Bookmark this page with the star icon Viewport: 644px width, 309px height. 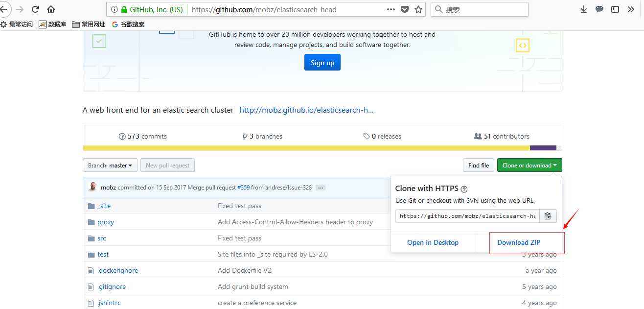[418, 9]
